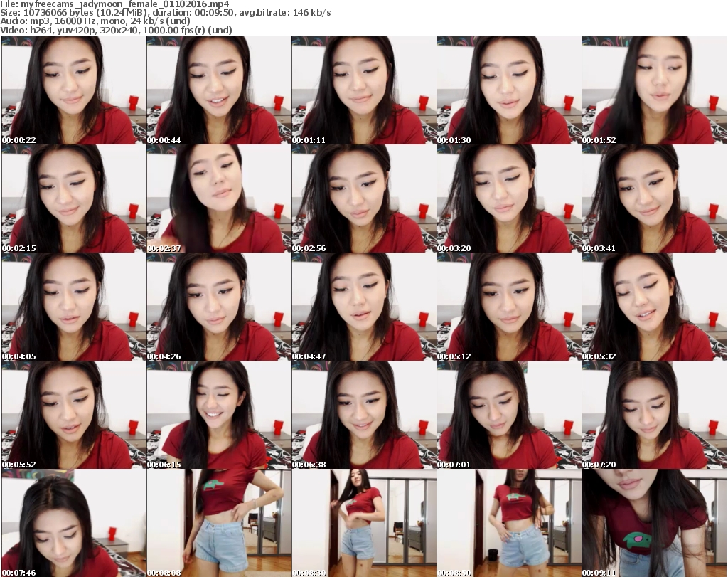Image resolution: width=728 pixels, height=577 pixels.
Task: Open the frame at 00:02:37
Action: (219, 198)
